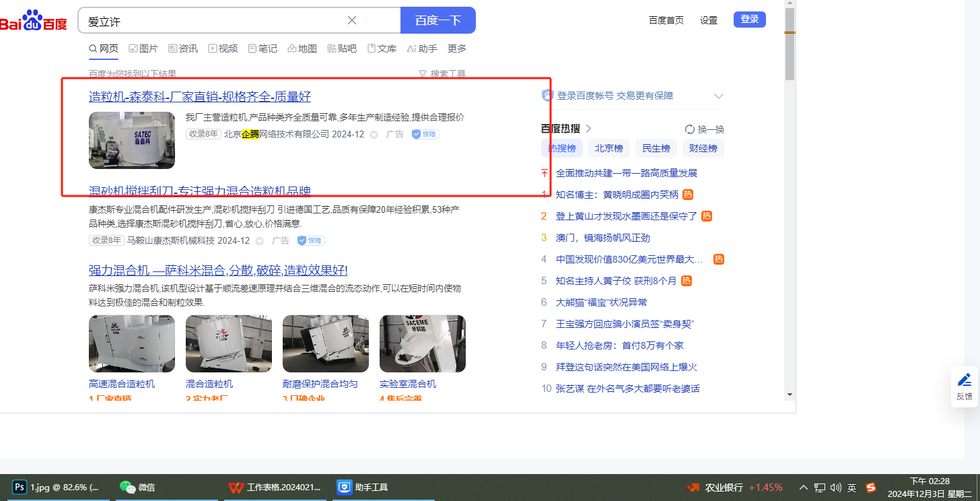The image size is (980, 501).
Task: Select the 热搜榜 tab
Action: pos(562,148)
